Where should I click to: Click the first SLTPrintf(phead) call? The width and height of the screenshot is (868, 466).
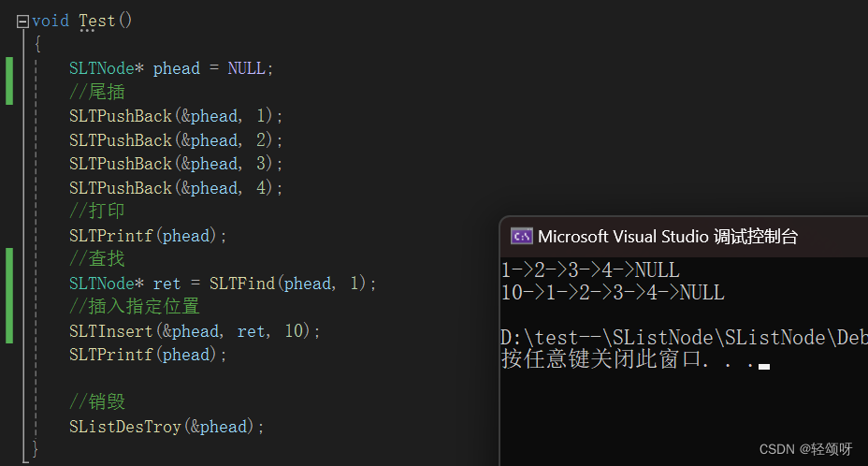coord(148,236)
